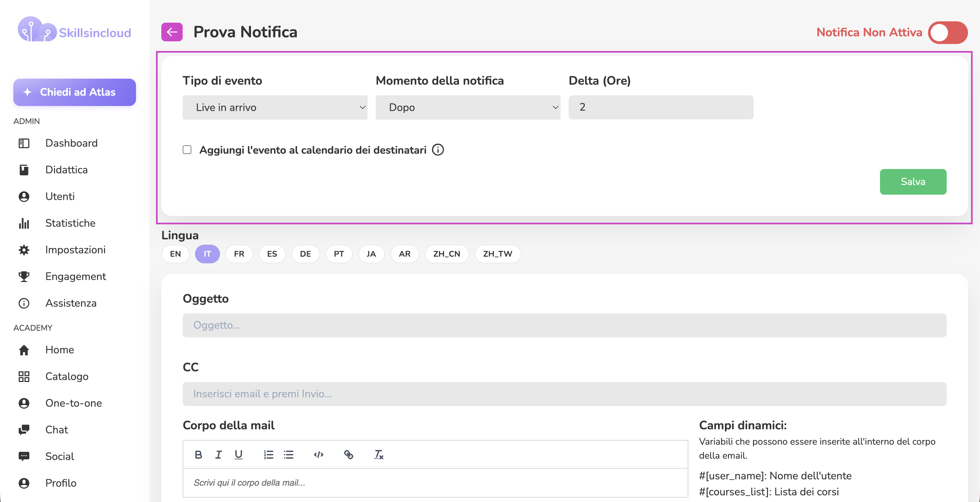Click into the mail body editor
Screen dimensions: 980x502
435,483
